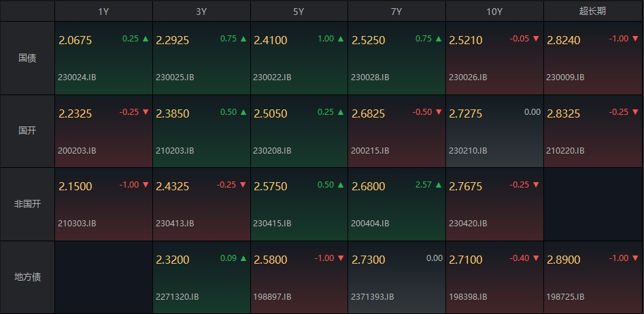Click the red down arrow in the 国债 10Y cell
This screenshot has height=314, width=644.
pos(536,39)
